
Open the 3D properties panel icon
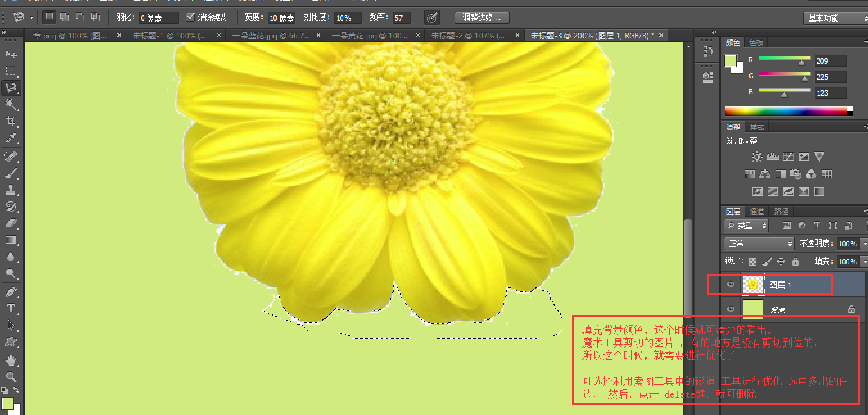(708, 76)
